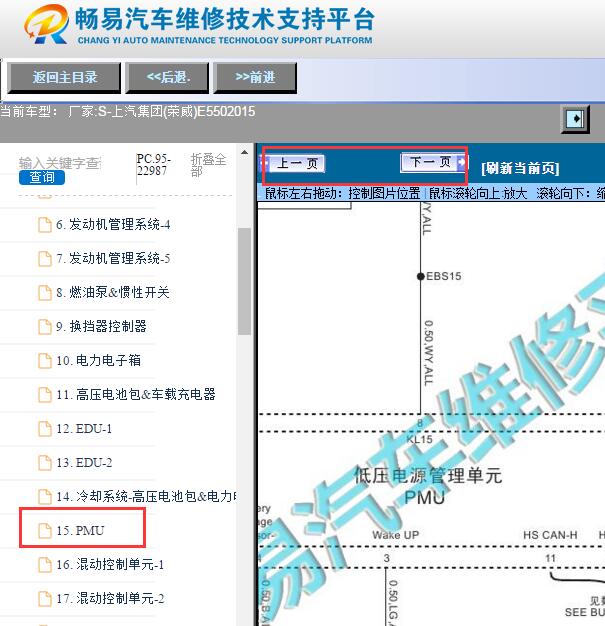The height and width of the screenshot is (626, 605).
Task: Open 11. 高压电池包&车载充电器 item
Action: point(136,394)
